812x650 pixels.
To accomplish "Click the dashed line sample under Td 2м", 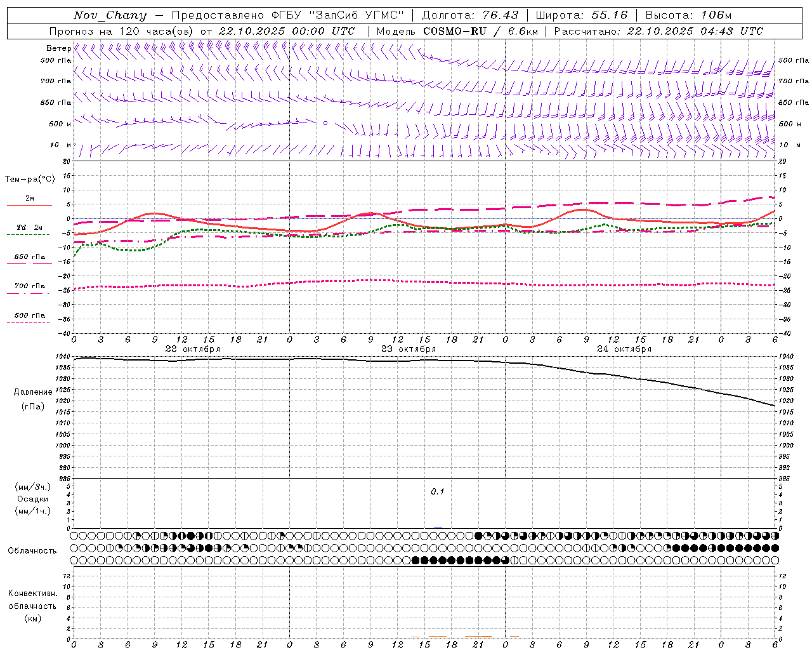I will tap(28, 235).
